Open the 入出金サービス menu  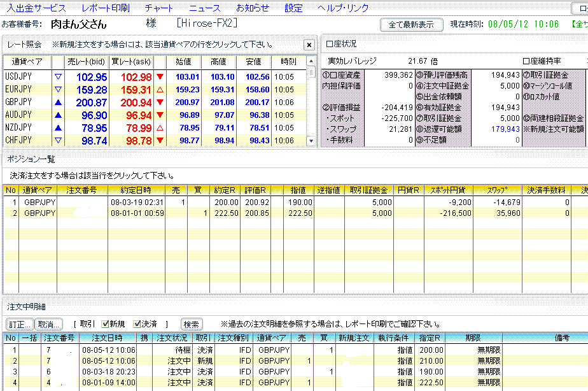(x=36, y=8)
